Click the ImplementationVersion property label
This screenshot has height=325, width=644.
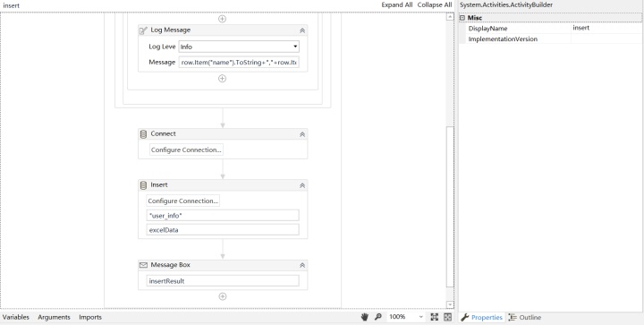503,39
